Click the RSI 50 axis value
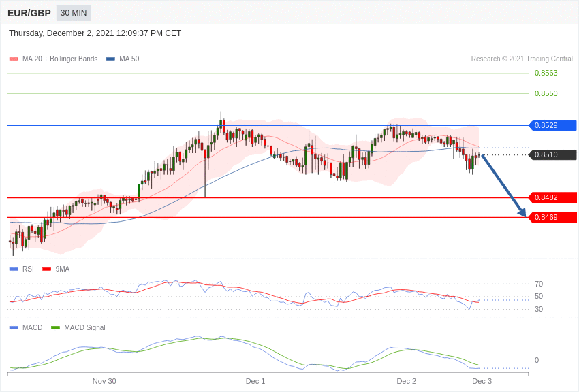 pos(539,297)
